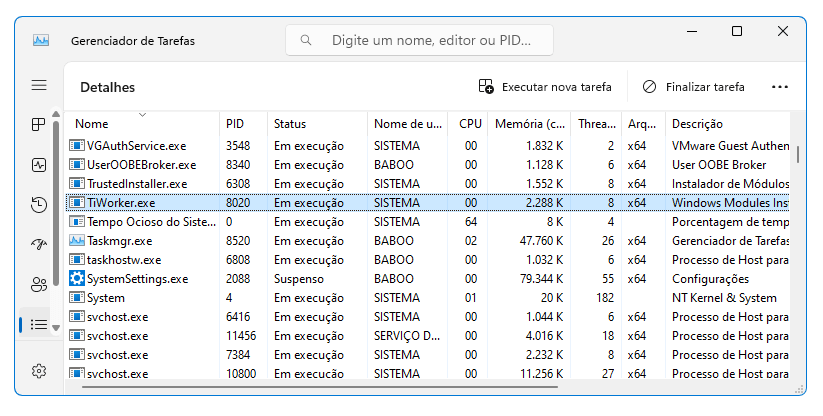
Task: Select the SystemSettings.exe process
Action: [138, 279]
